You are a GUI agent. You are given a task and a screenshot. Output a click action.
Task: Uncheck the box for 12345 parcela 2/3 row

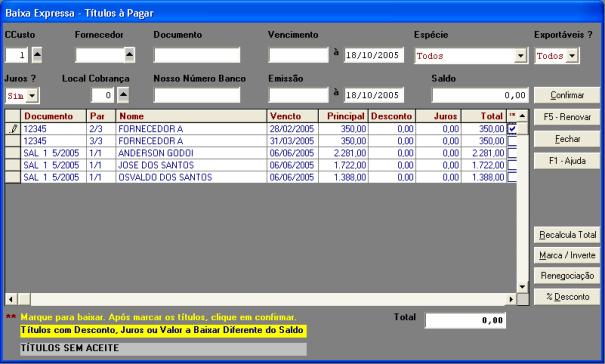[512, 129]
